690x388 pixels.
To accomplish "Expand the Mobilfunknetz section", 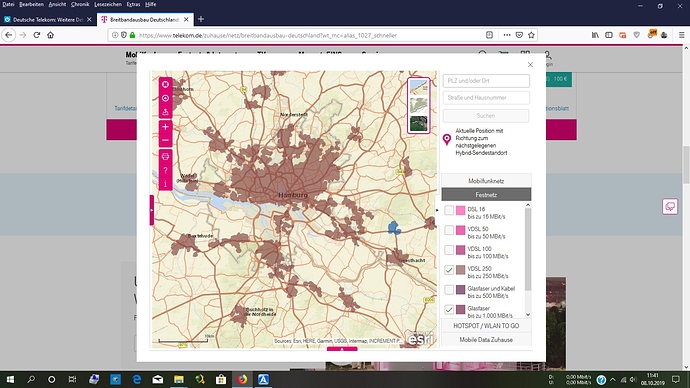I will coord(486,181).
